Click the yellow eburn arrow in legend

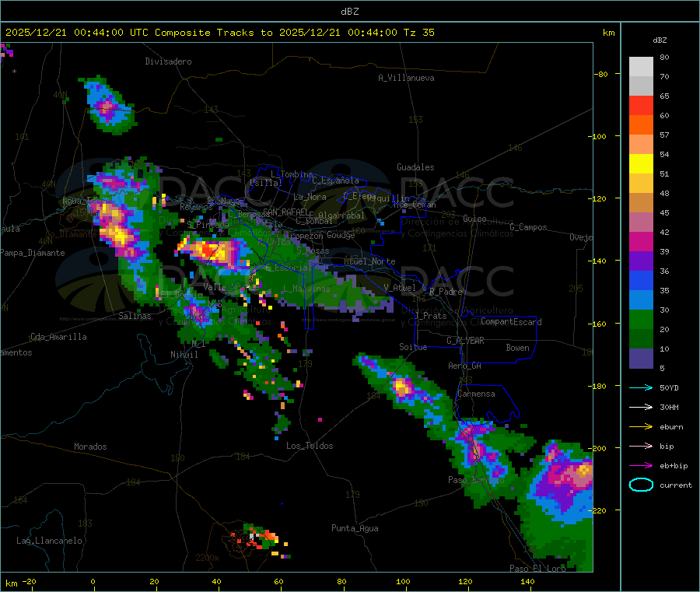pyautogui.click(x=641, y=427)
